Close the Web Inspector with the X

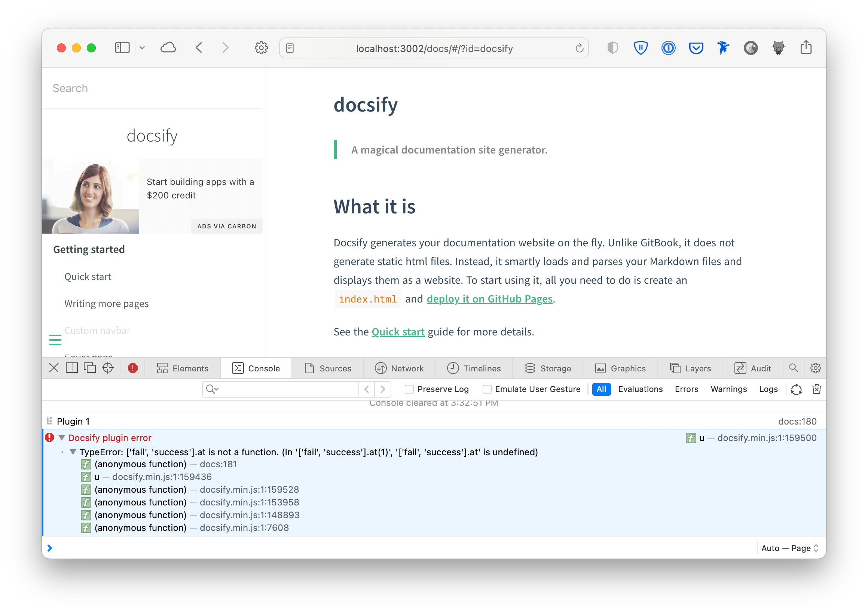(x=54, y=368)
